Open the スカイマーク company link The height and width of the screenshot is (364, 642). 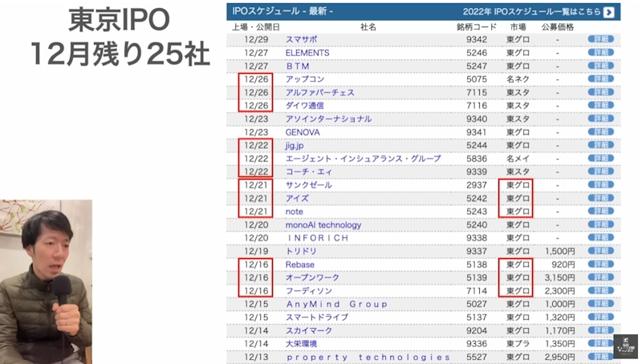(x=309, y=330)
